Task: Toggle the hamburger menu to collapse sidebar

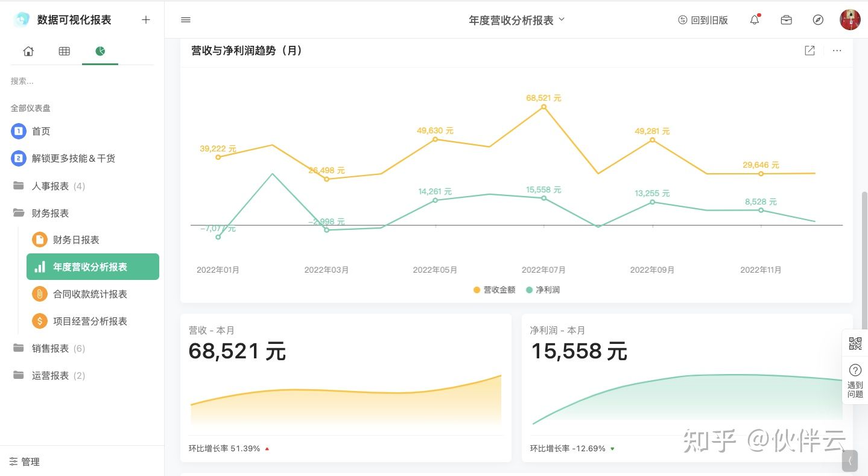Action: (186, 20)
